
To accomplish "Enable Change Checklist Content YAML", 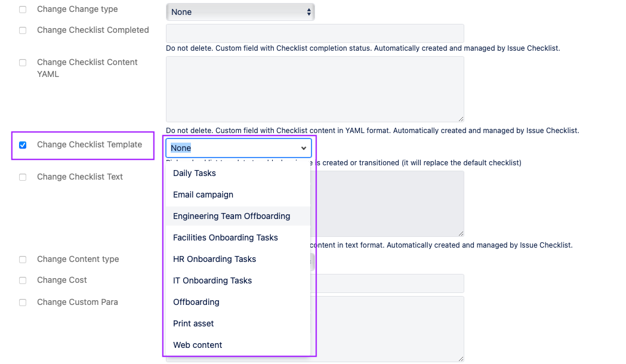I will point(22,63).
